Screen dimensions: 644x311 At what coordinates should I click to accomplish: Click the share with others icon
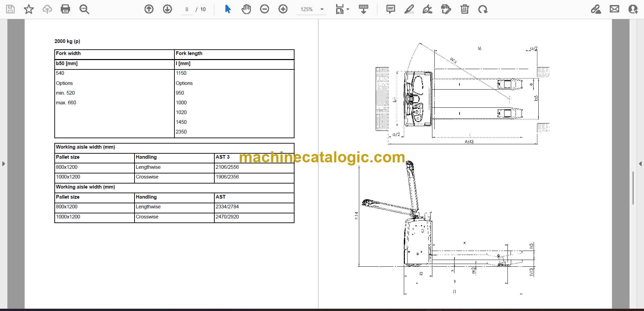tap(633, 9)
